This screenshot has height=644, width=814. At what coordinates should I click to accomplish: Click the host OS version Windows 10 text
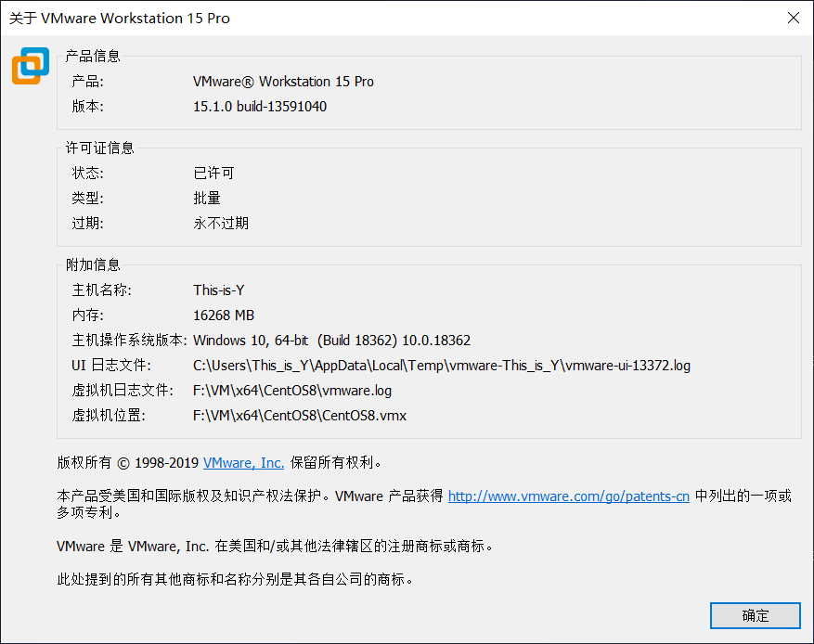coord(331,340)
